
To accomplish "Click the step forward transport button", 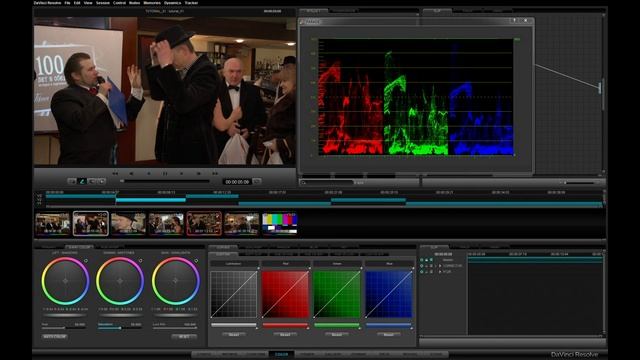I will click(x=199, y=173).
